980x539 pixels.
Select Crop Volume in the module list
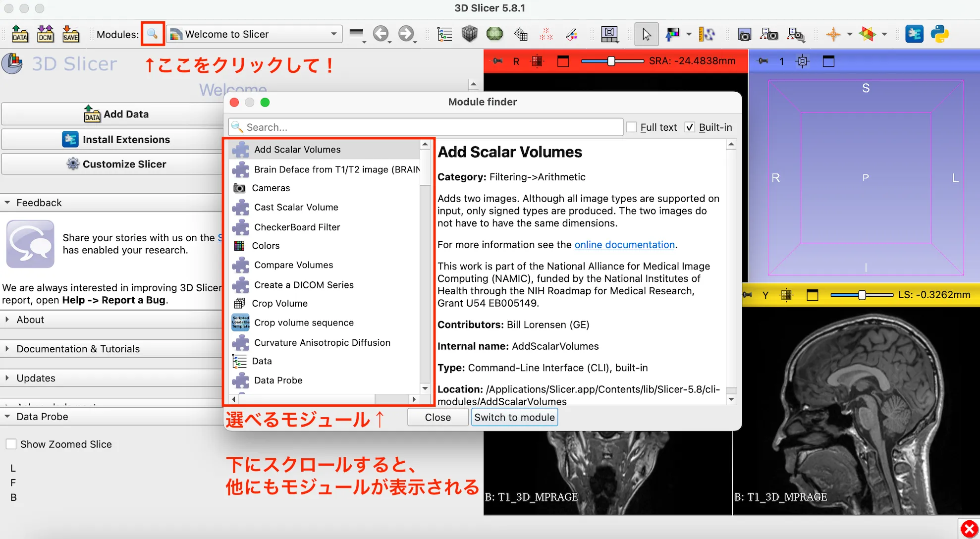pos(278,303)
